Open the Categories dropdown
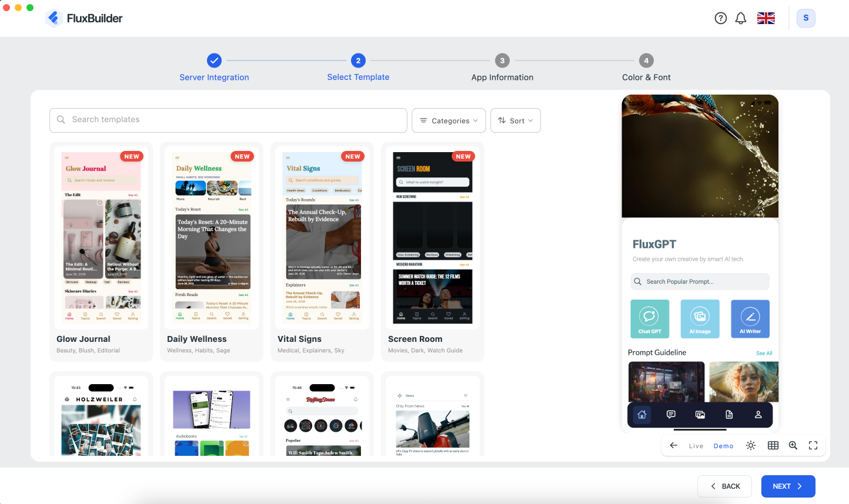The width and height of the screenshot is (849, 504). click(449, 120)
